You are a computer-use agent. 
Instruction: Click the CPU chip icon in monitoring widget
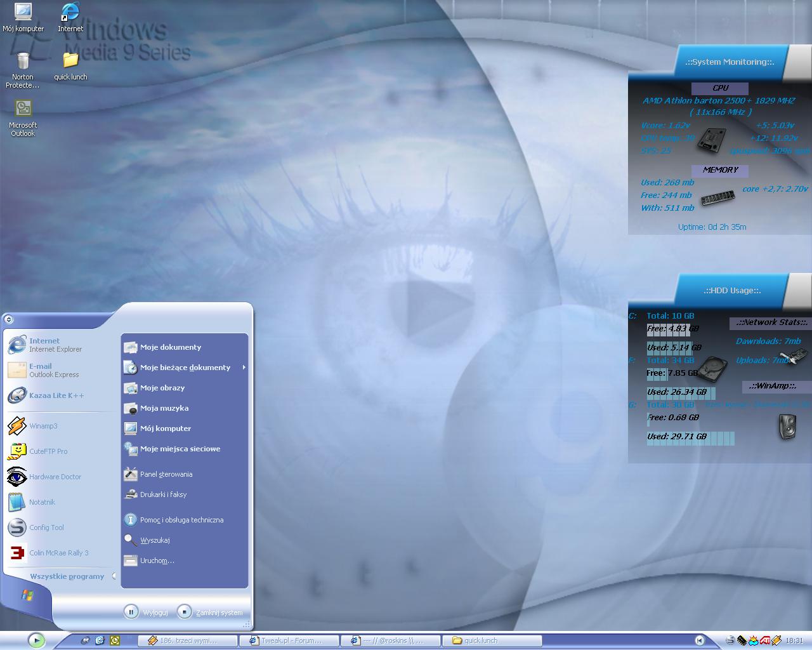711,140
